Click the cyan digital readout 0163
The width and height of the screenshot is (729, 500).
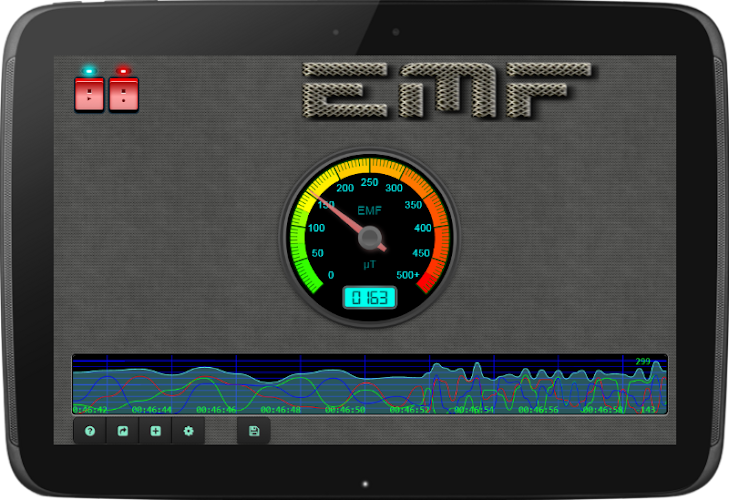click(x=370, y=298)
